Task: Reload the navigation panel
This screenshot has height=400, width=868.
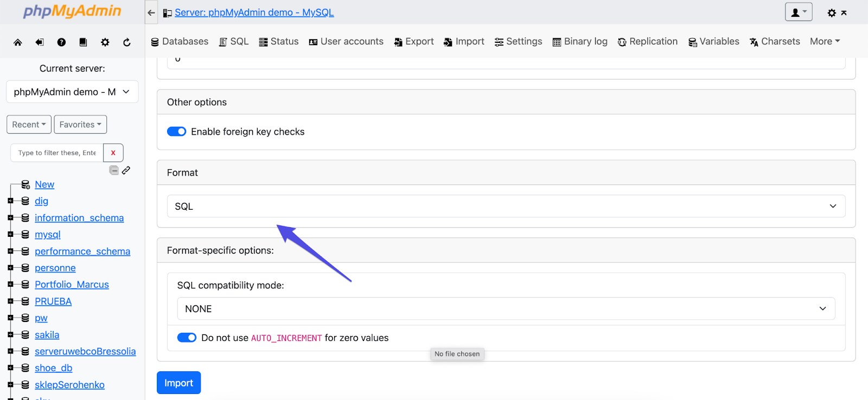Action: [x=127, y=42]
